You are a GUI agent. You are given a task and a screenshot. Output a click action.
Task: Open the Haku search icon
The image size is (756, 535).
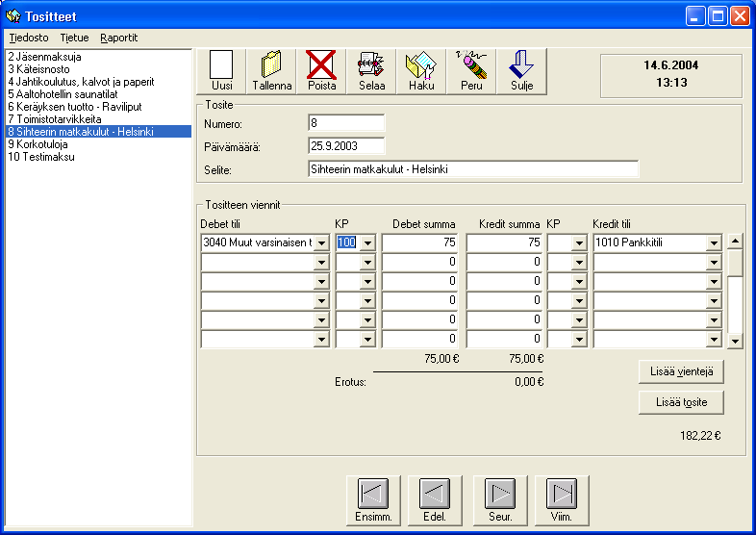pyautogui.click(x=421, y=71)
